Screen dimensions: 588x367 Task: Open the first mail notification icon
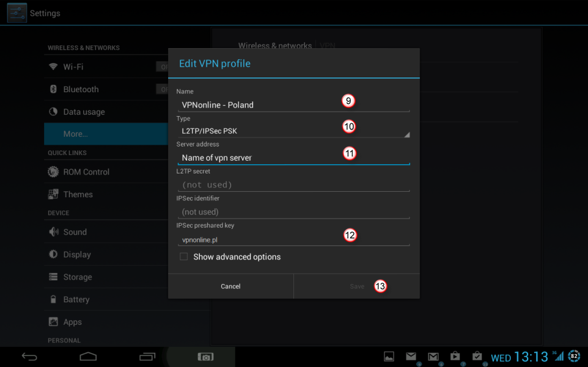(x=411, y=356)
